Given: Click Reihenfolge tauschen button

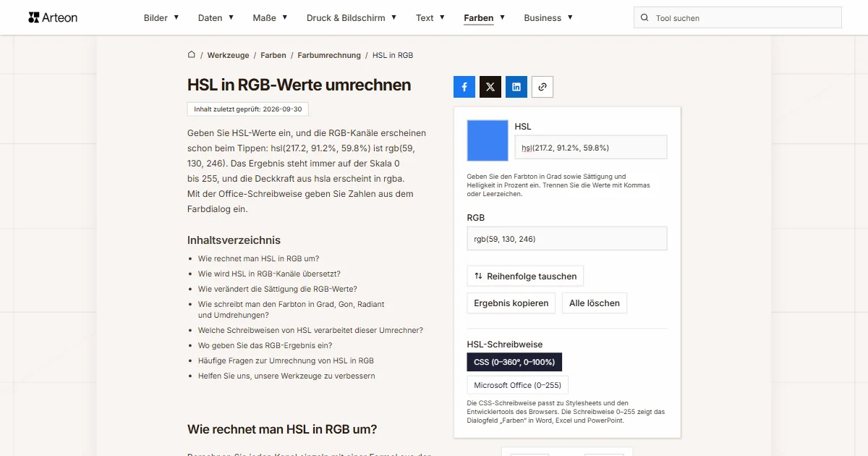Looking at the screenshot, I should (525, 276).
